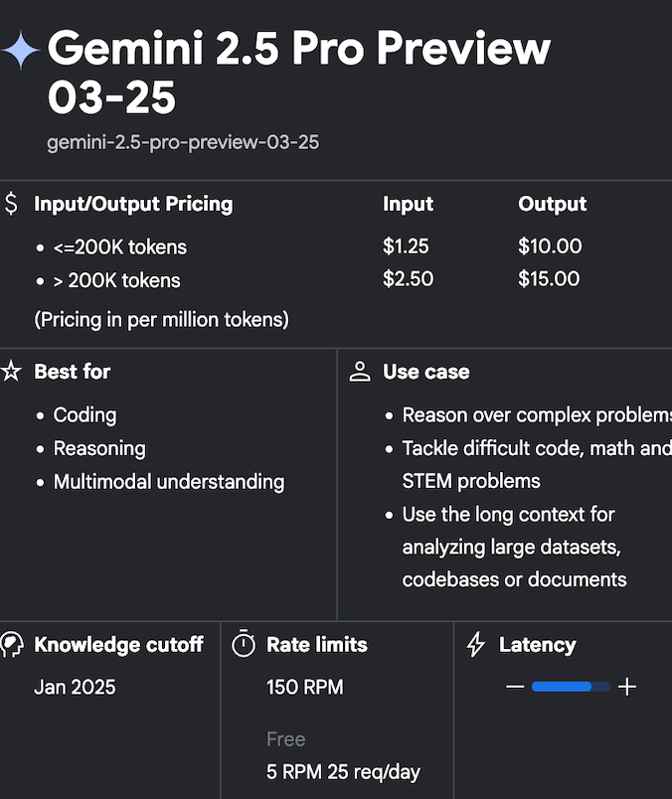Viewport: 672px width, 799px height.
Task: Click the person icon beside Use case
Action: point(360,372)
